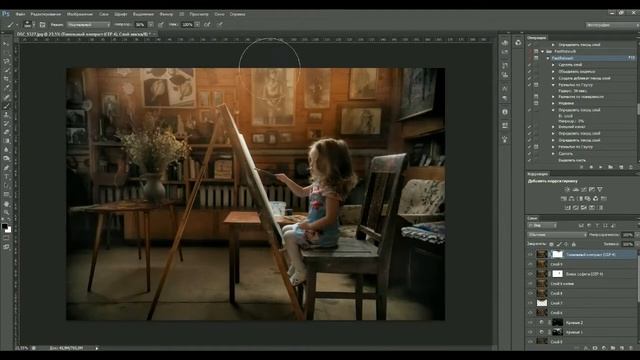The width and height of the screenshot is (640, 360).
Task: Expand the Размытие по поверхности step
Action: 553,97
